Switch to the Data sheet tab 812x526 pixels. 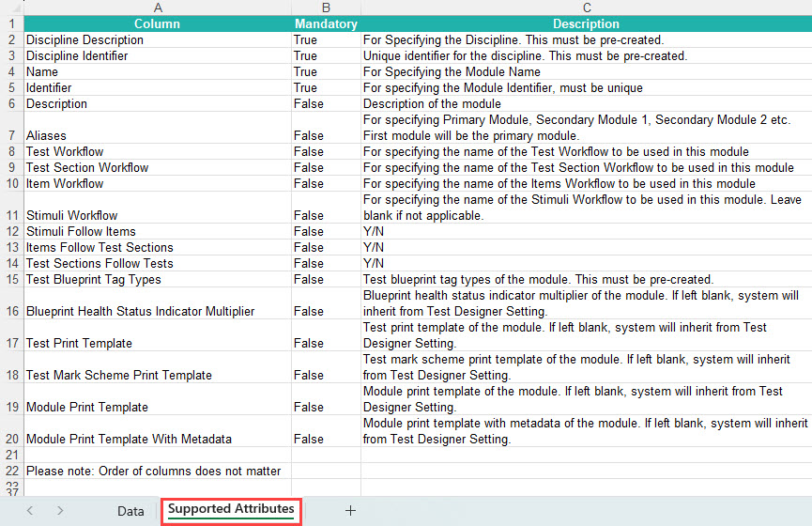(x=130, y=511)
